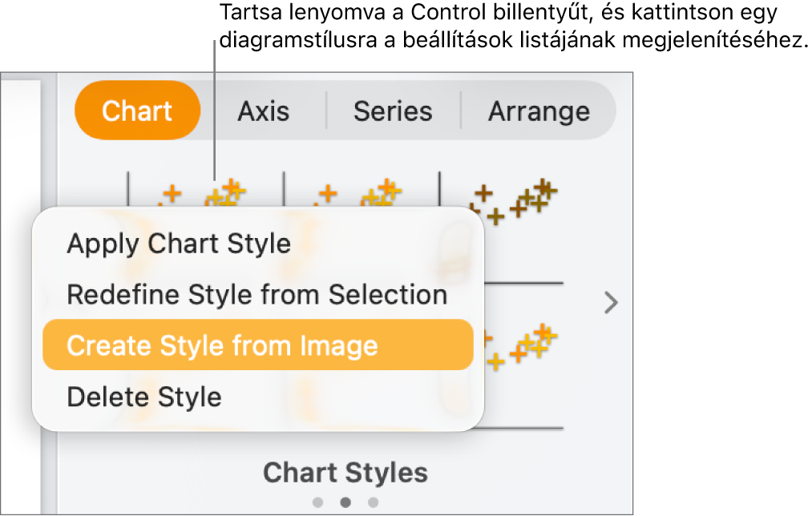Choose Apply Chart Style from menu
Image resolution: width=812 pixels, height=516 pixels.
(179, 243)
